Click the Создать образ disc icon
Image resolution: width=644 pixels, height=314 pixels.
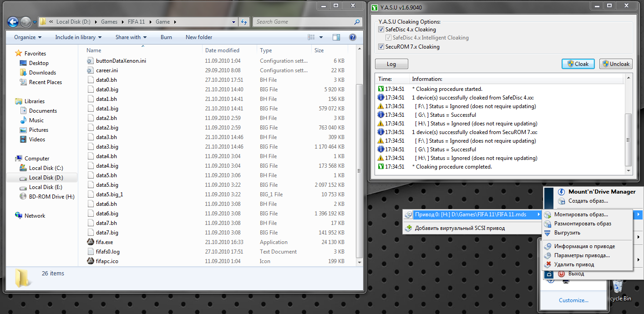coord(561,201)
